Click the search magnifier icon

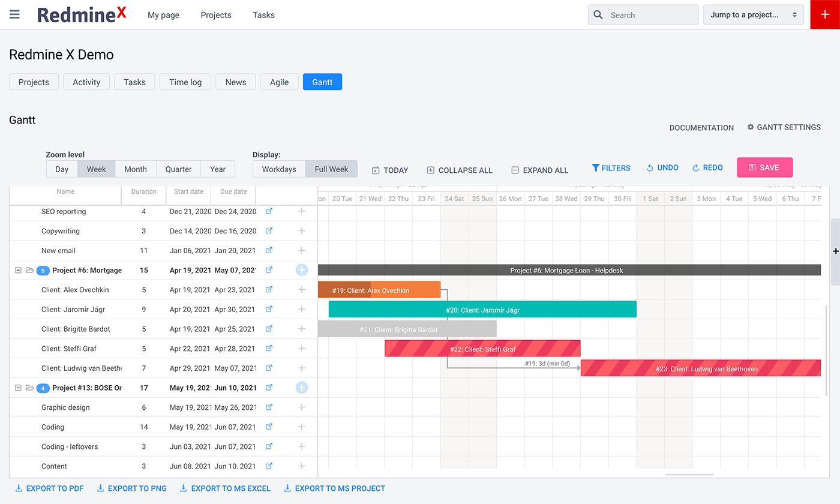point(598,15)
